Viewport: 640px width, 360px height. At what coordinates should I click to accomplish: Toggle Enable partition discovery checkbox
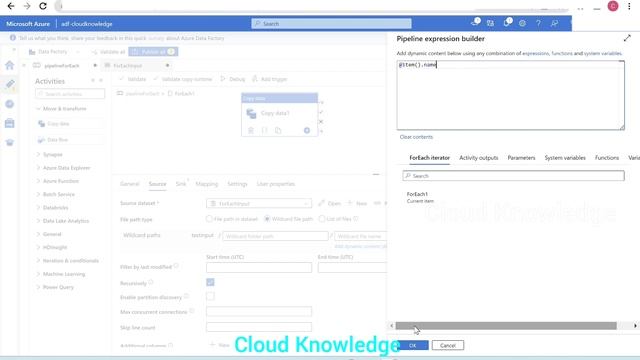[x=210, y=296]
